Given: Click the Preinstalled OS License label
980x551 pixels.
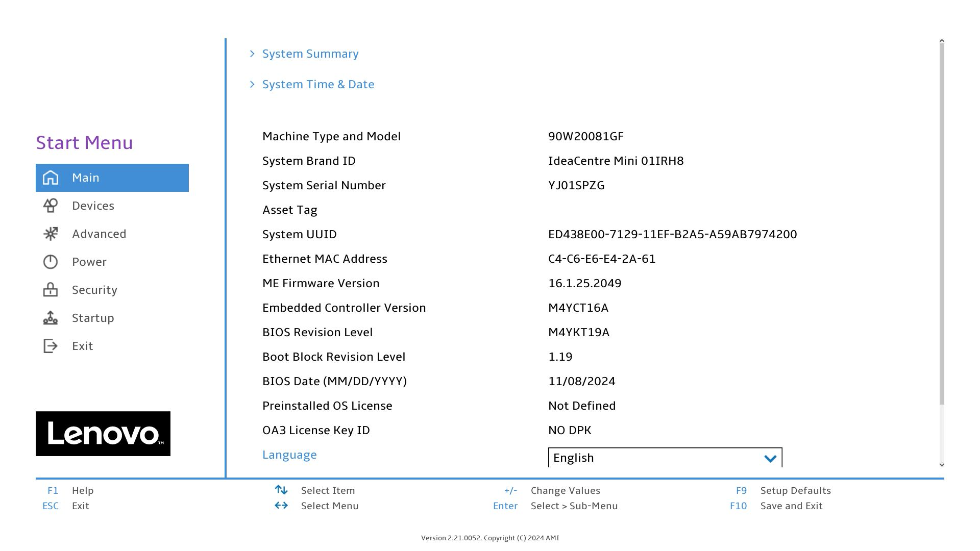Looking at the screenshot, I should coord(327,406).
